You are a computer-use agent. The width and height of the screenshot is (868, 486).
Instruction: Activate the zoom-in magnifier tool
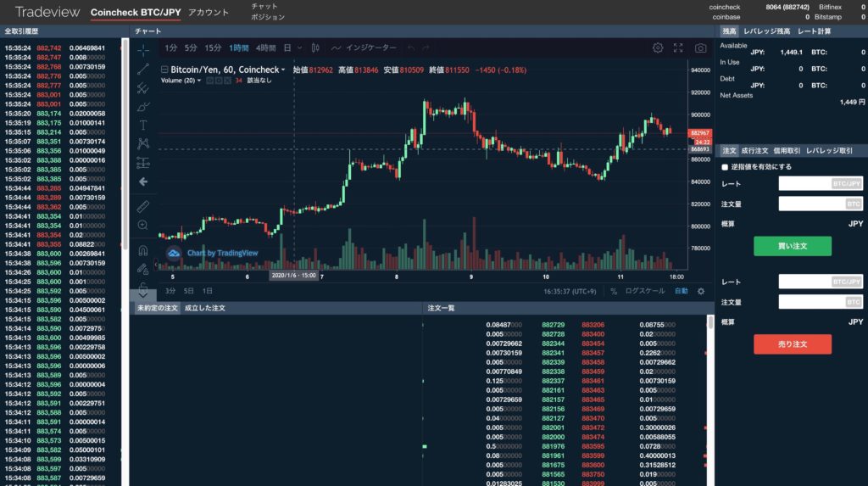[143, 225]
